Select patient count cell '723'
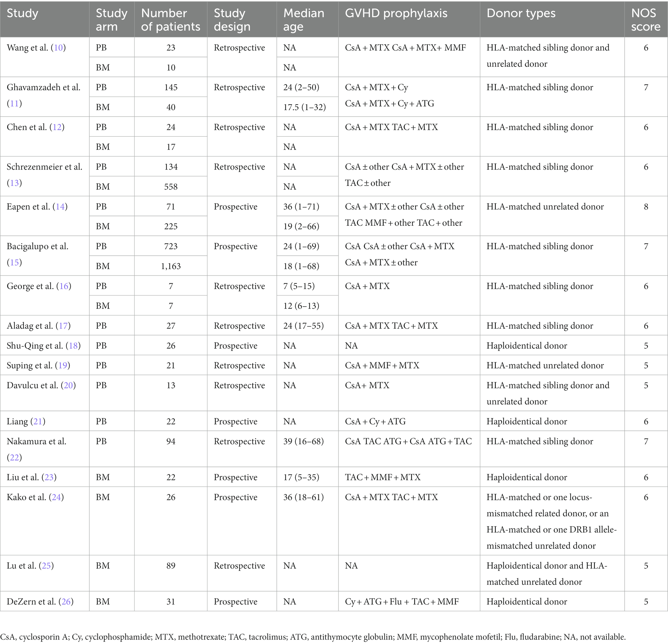The width and height of the screenshot is (668, 644). 171,246
